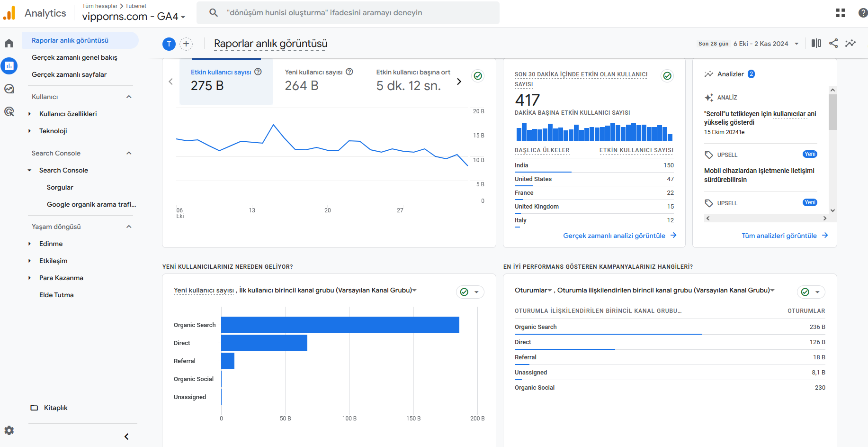This screenshot has height=447, width=868.
Task: Open the Explore rail icon
Action: click(9, 89)
